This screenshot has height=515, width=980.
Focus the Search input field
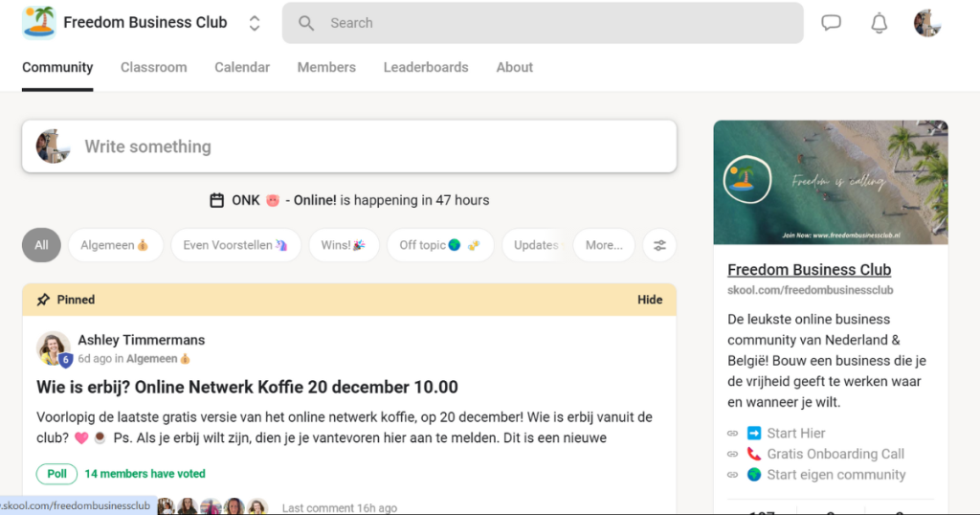[x=543, y=23]
